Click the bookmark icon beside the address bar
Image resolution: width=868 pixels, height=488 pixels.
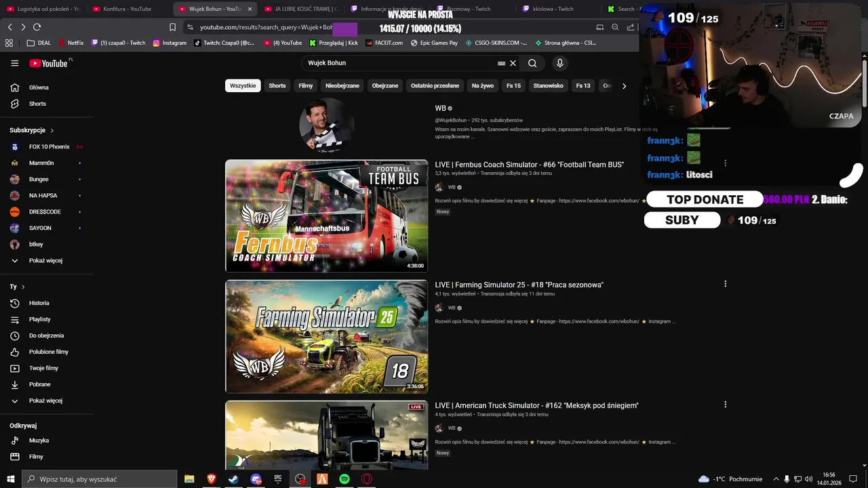[x=172, y=27]
